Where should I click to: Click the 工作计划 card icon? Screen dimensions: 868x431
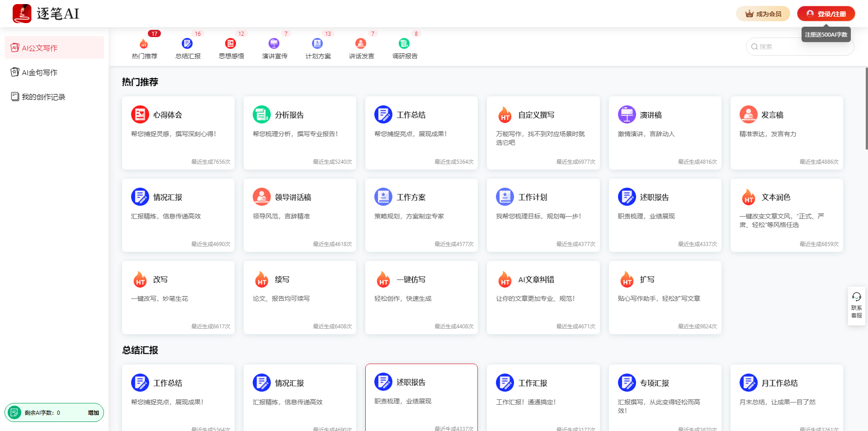[505, 197]
